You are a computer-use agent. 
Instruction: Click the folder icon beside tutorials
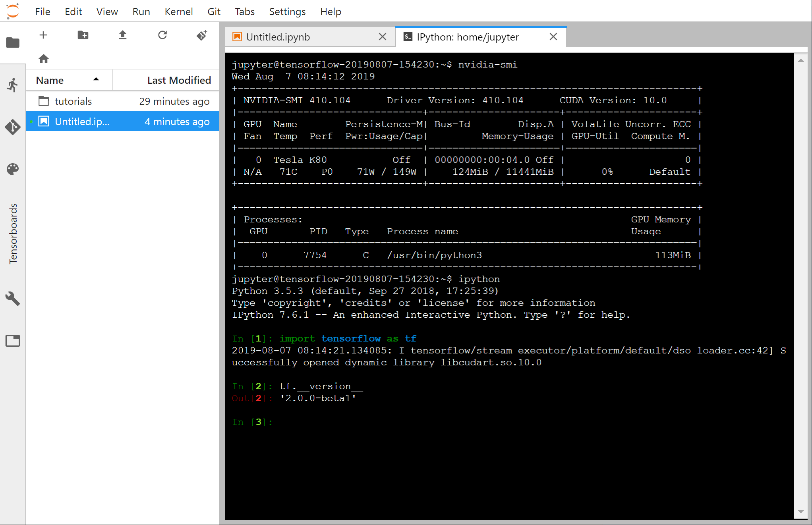coord(44,101)
